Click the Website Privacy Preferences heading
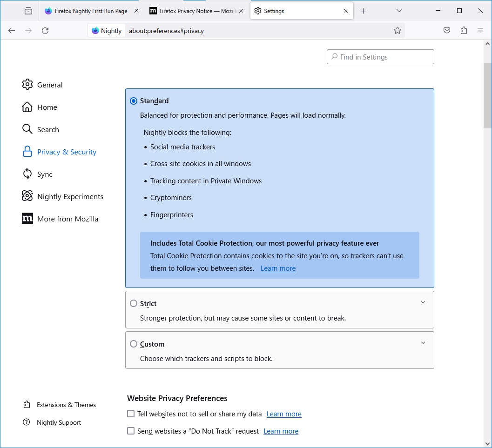Image resolution: width=492 pixels, height=448 pixels. pos(177,398)
